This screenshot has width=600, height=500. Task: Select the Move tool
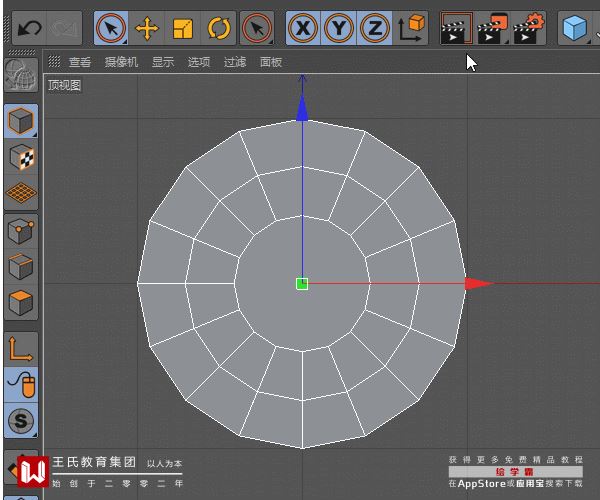tap(147, 28)
